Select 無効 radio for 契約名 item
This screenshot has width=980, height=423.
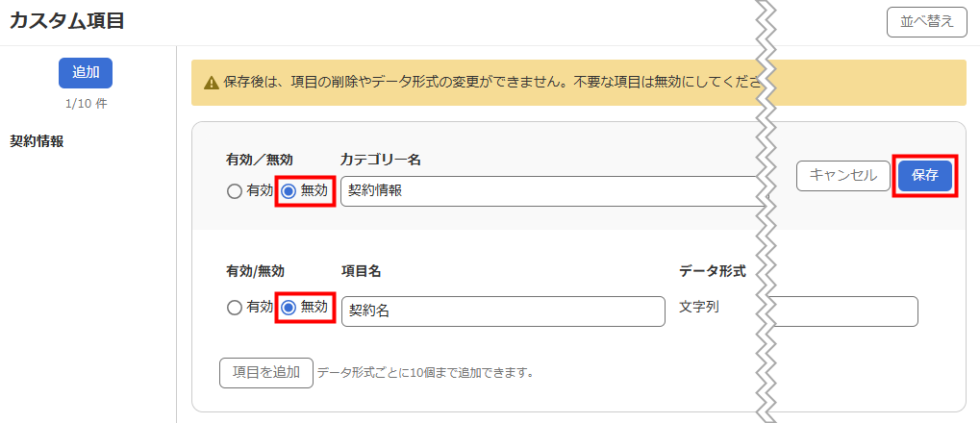point(289,308)
